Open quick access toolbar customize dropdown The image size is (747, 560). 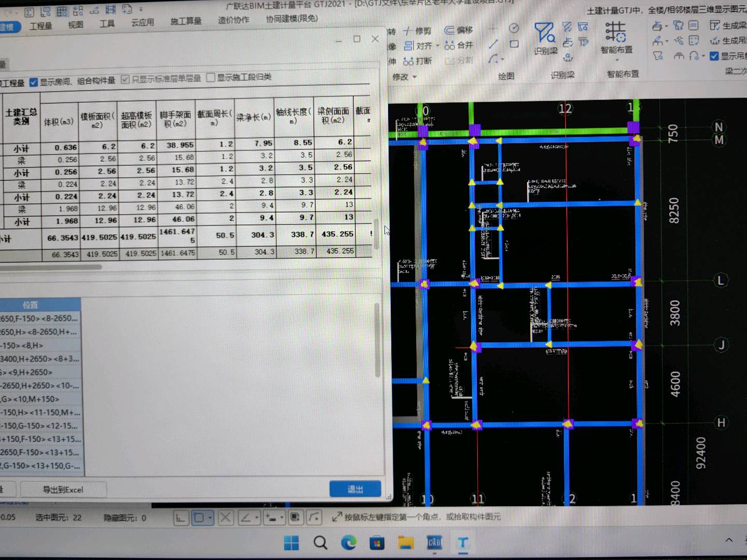click(141, 9)
